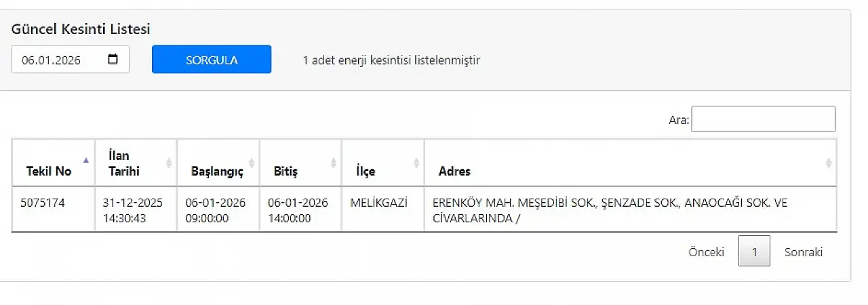Go to Önceki page
This screenshot has width=868, height=305.
(x=706, y=252)
